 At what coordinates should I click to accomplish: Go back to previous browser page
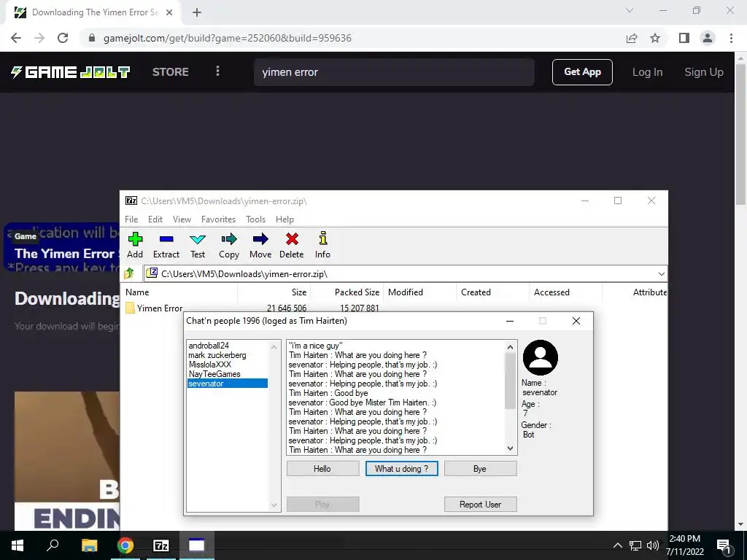pos(16,38)
